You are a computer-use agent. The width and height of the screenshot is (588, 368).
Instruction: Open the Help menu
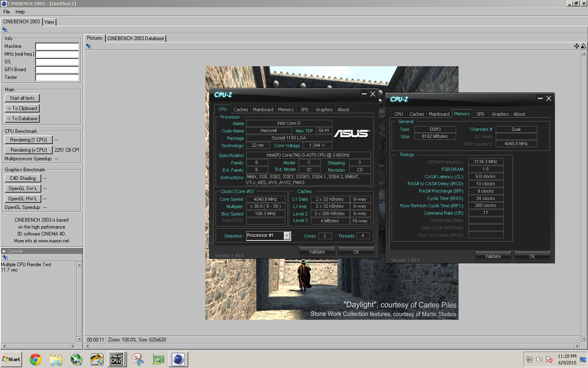click(x=20, y=12)
